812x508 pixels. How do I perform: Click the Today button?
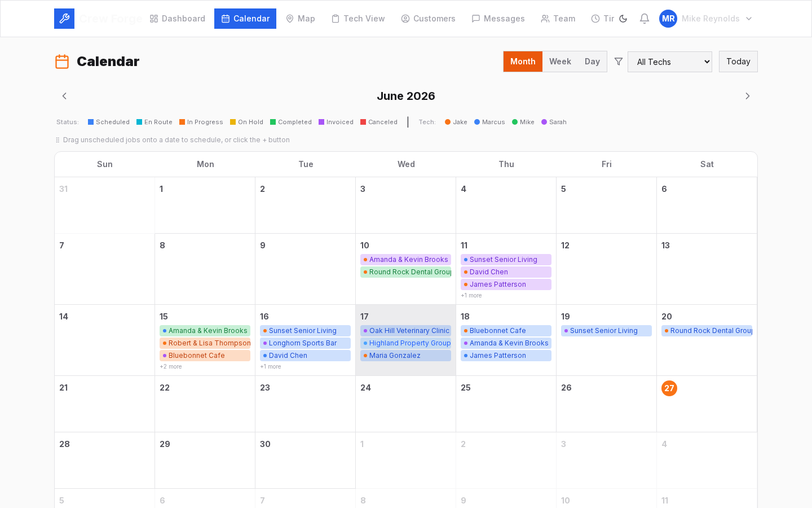click(738, 62)
